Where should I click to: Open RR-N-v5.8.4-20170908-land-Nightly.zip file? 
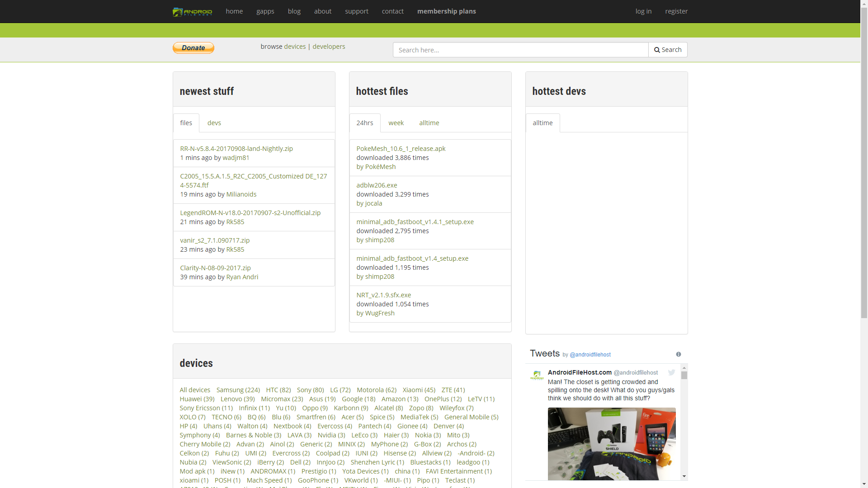coord(236,149)
